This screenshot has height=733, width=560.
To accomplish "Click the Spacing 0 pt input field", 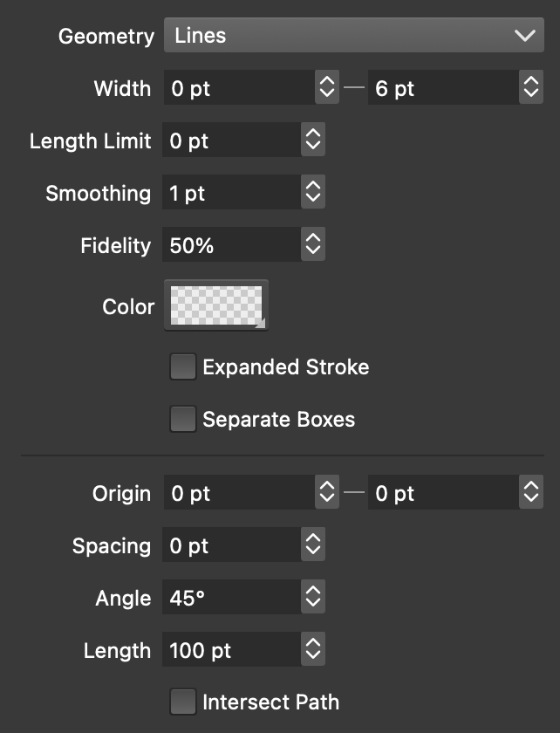I will [x=231, y=545].
